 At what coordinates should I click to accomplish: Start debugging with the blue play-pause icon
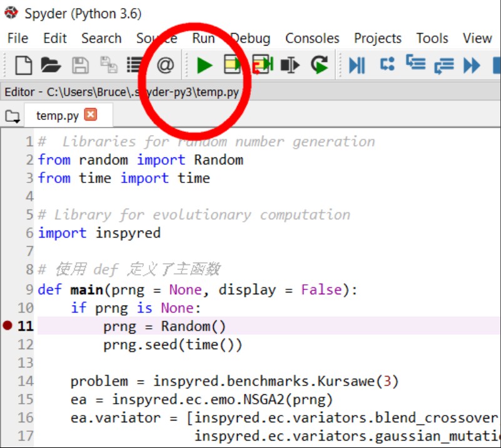click(x=357, y=66)
